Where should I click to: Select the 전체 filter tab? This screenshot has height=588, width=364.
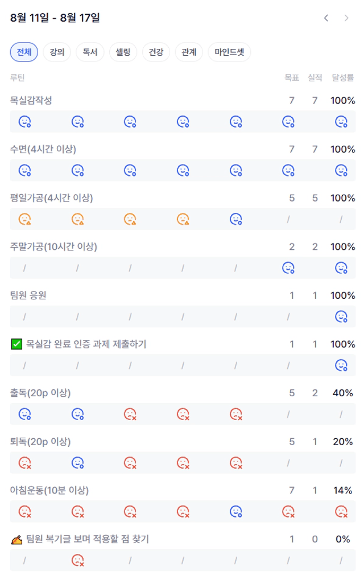pyautogui.click(x=24, y=52)
